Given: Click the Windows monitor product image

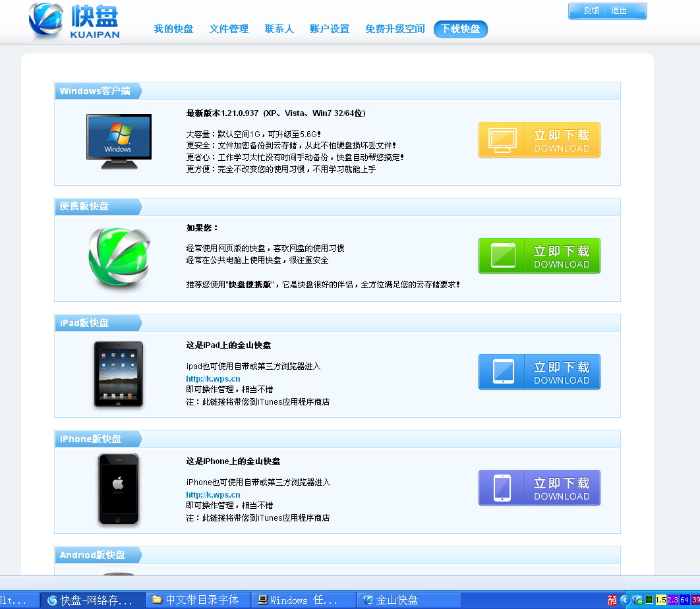Looking at the screenshot, I should [119, 141].
